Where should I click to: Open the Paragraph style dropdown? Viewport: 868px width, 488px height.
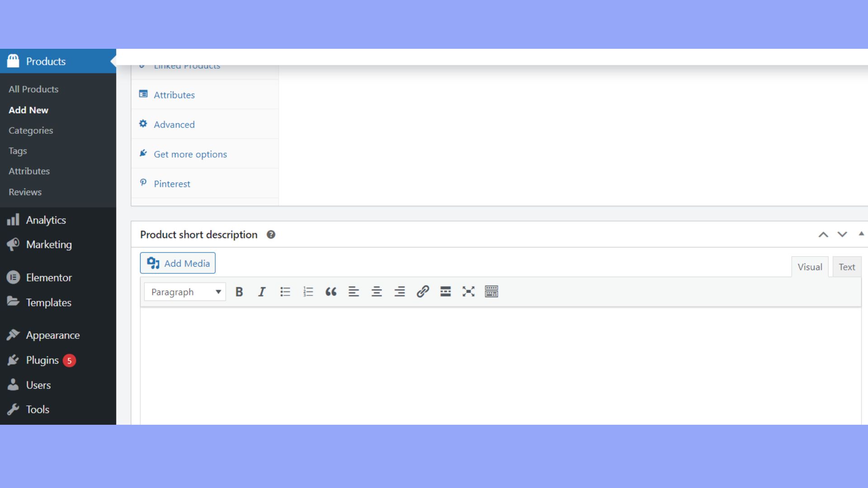(184, 291)
